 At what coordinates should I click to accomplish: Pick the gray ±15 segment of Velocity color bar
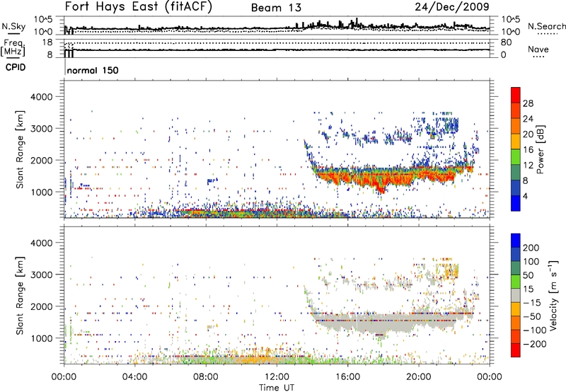[x=516, y=295]
